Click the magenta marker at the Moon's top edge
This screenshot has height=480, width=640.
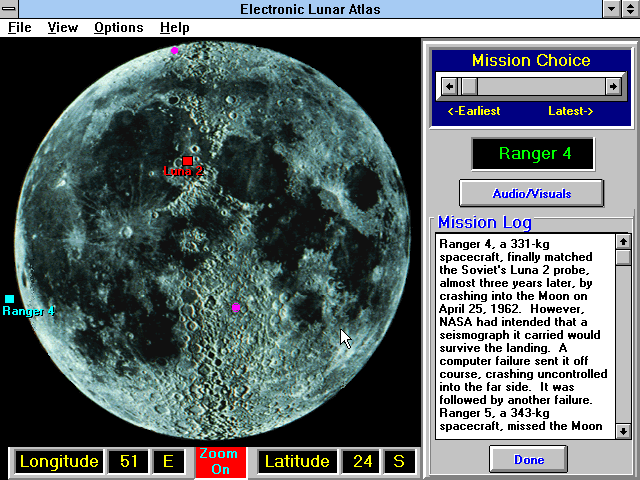coord(174,51)
